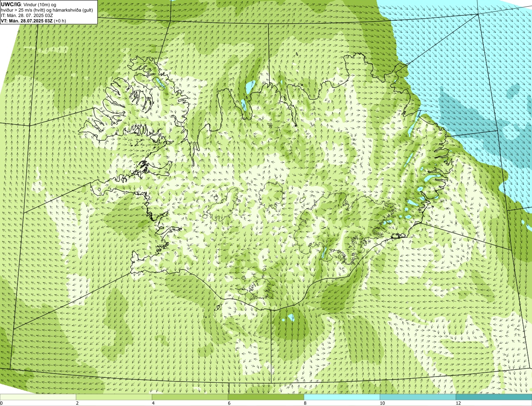Click the scale label "0"

coord(1,403)
